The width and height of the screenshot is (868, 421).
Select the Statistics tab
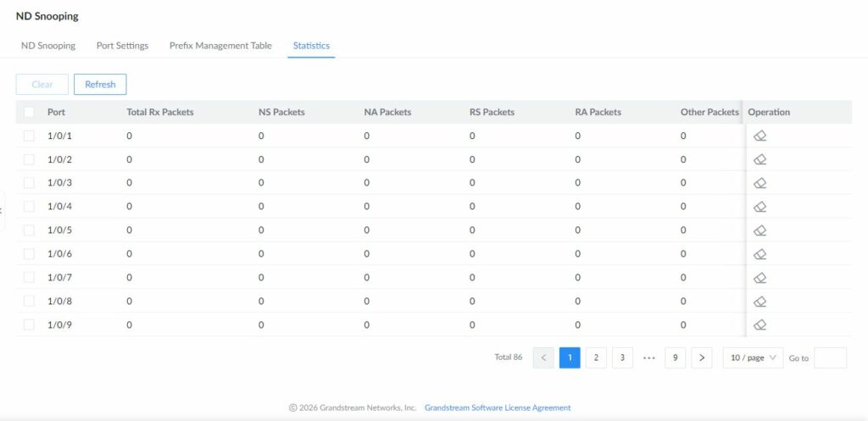(311, 46)
